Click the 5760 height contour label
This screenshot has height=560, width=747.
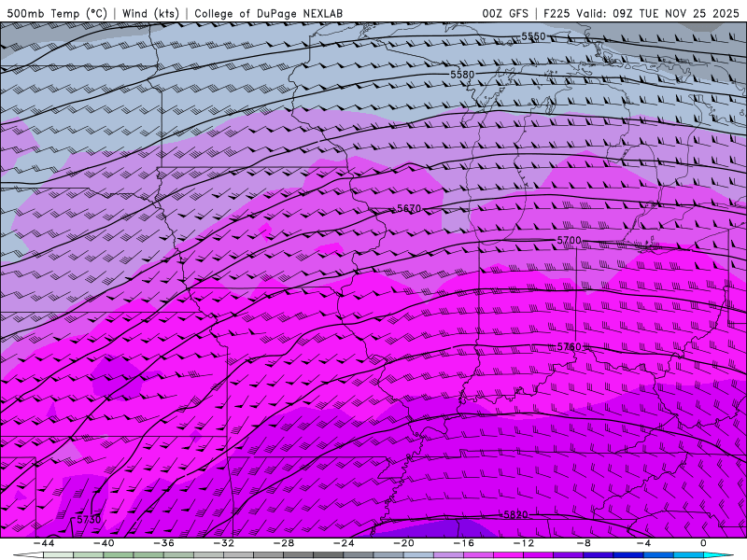tap(569, 346)
